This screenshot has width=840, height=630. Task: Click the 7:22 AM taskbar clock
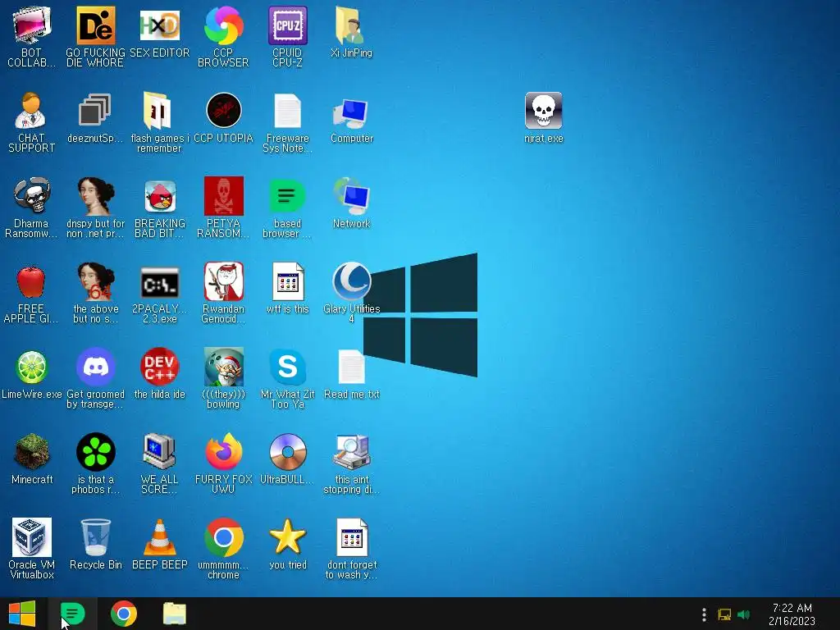[x=792, y=614]
